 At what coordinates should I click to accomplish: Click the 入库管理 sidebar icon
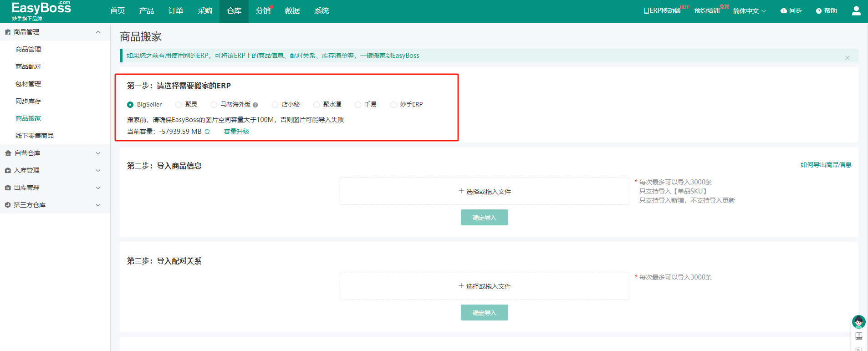tap(8, 171)
